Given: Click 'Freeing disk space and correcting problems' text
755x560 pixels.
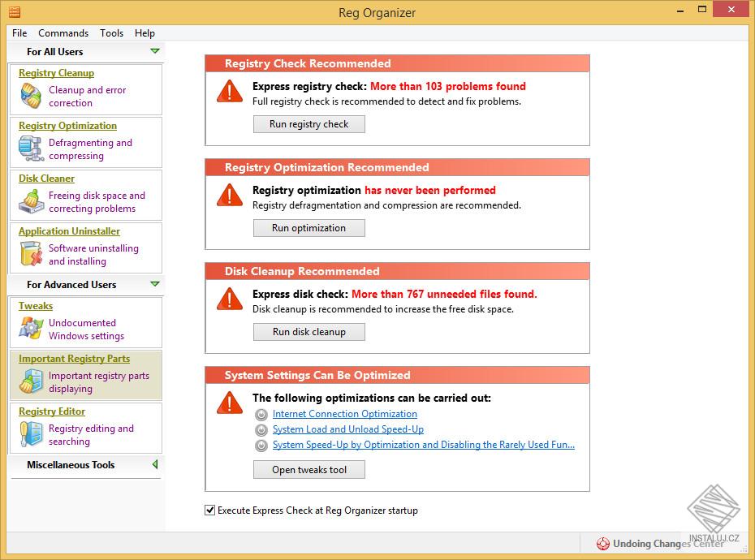Looking at the screenshot, I should click(97, 202).
